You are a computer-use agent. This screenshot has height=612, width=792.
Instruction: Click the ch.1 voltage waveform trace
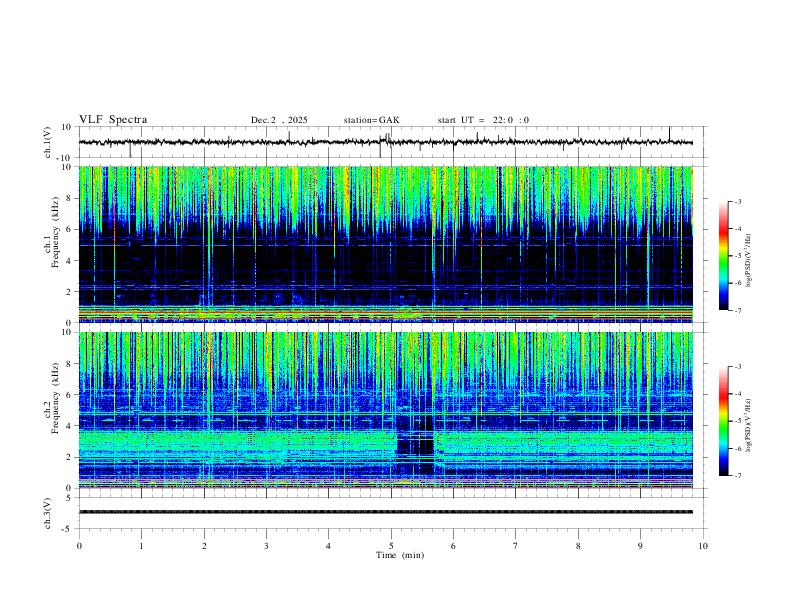385,142
